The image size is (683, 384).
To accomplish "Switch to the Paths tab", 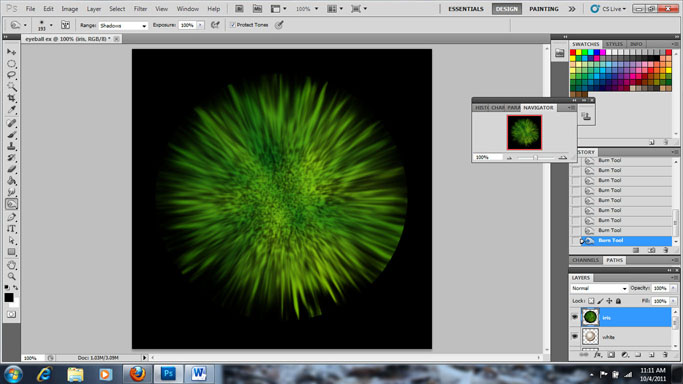I will pyautogui.click(x=614, y=260).
